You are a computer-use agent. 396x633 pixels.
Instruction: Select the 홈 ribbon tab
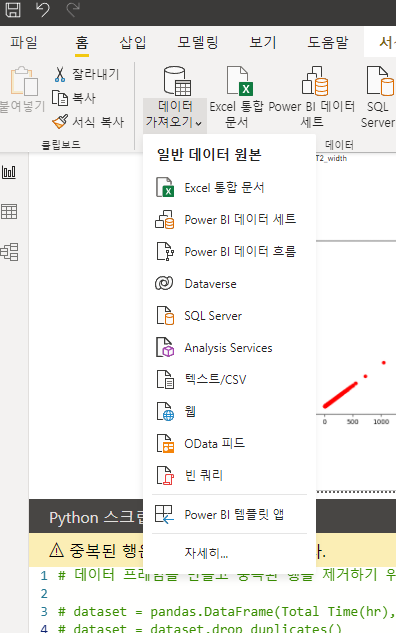click(82, 42)
